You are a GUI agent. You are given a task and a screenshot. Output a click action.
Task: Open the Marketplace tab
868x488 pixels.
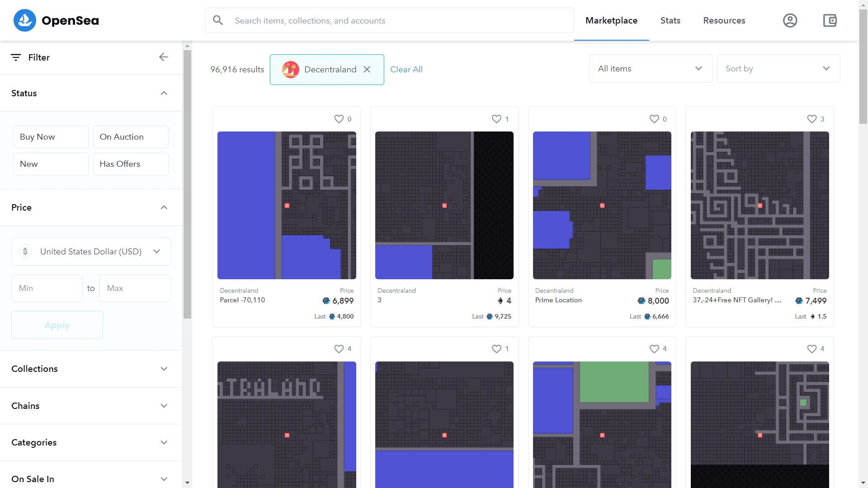pyautogui.click(x=611, y=20)
